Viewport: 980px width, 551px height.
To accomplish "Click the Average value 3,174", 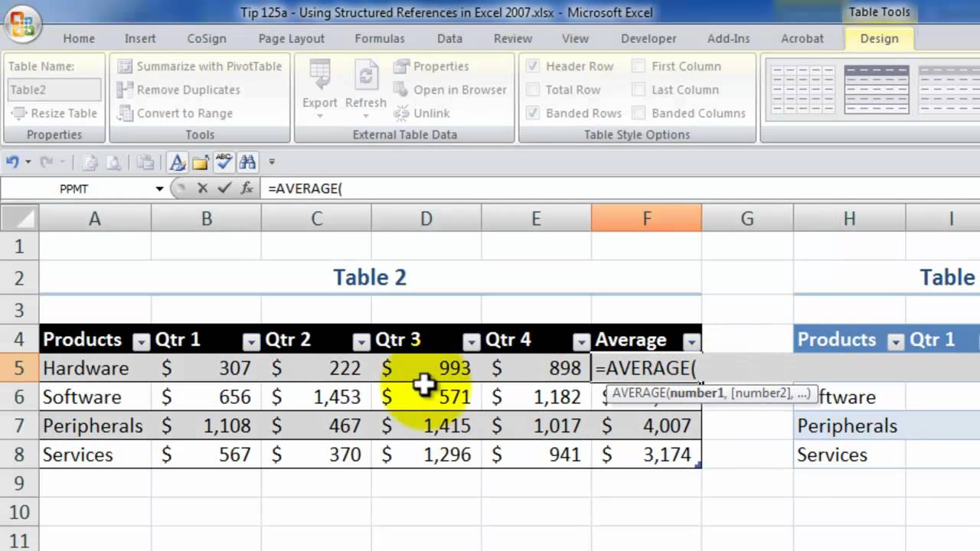I will (646, 455).
